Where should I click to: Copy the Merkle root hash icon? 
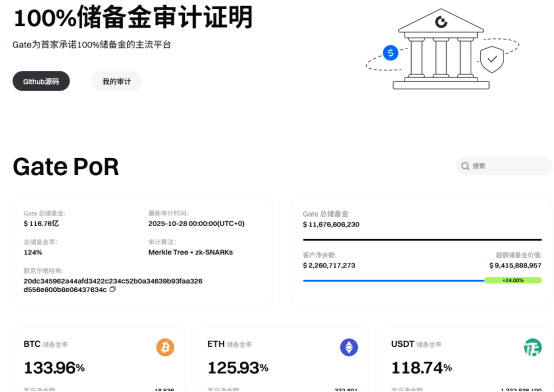point(112,289)
